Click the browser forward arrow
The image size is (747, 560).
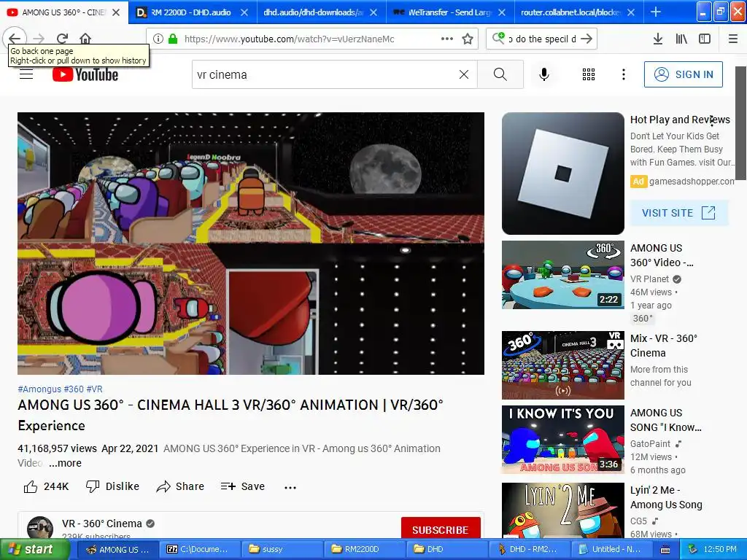pyautogui.click(x=39, y=39)
